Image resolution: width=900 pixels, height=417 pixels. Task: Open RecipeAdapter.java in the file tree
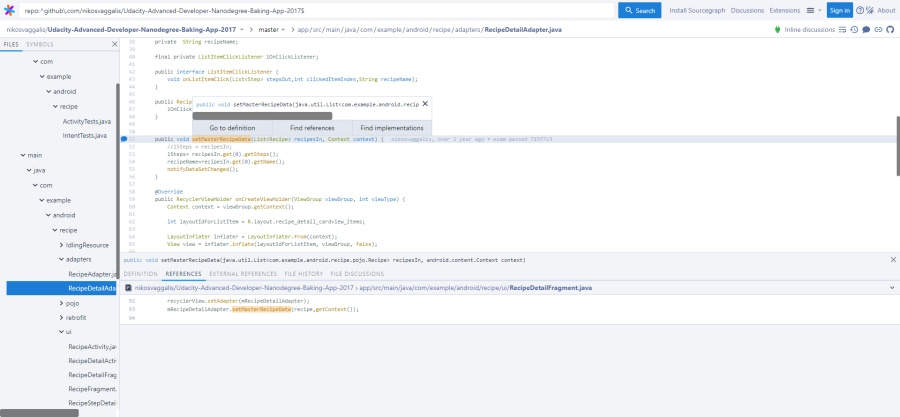click(x=92, y=274)
